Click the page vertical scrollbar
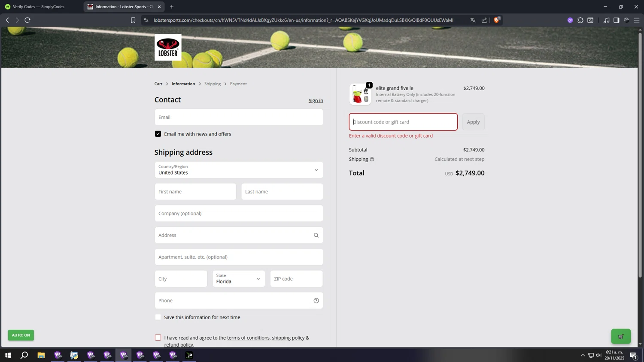 pos(640,154)
